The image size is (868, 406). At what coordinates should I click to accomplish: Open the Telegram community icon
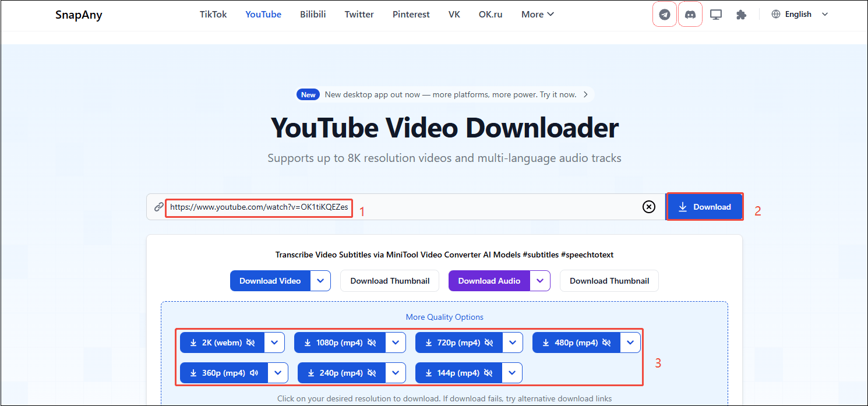click(664, 14)
